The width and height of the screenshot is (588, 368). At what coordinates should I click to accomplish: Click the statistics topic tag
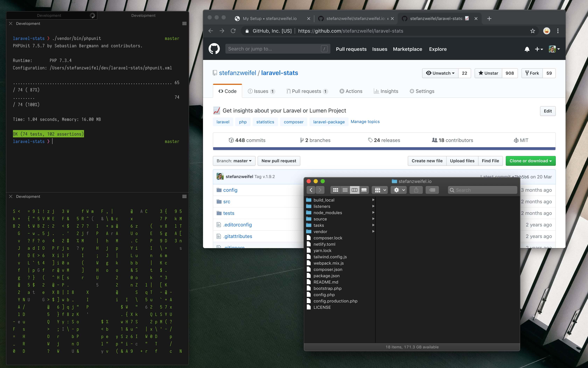(x=265, y=122)
